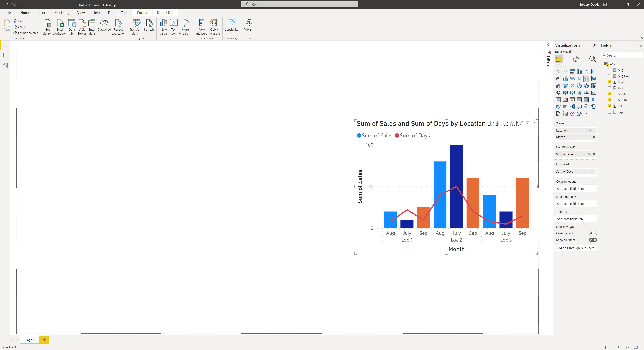
Task: Click Focus mode icon on the chart
Action: click(527, 123)
